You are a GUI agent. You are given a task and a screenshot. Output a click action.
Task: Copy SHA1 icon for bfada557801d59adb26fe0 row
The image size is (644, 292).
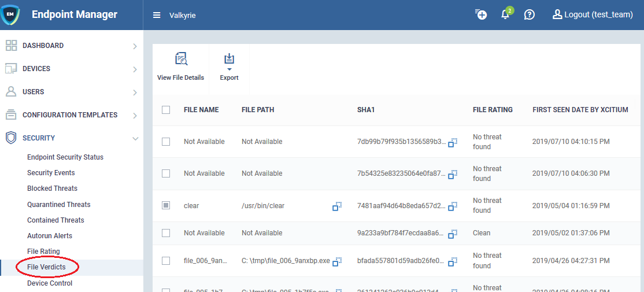tap(452, 261)
